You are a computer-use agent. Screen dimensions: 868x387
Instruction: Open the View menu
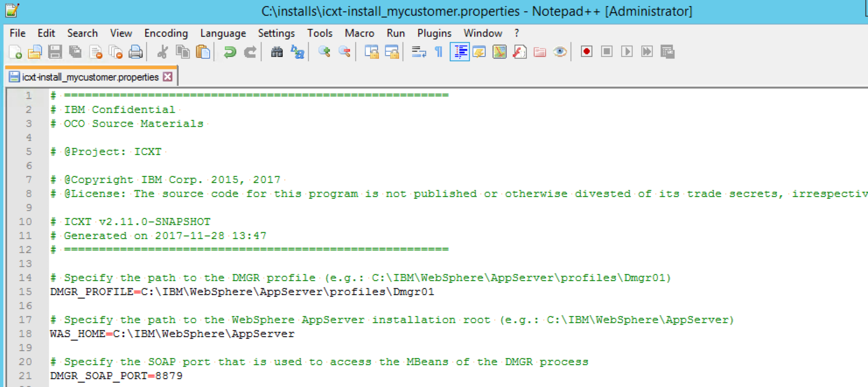(121, 33)
